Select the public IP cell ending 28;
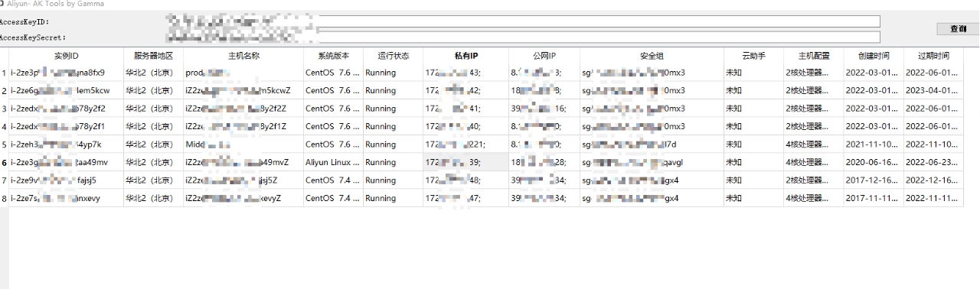Screen dimensions: 980x289 point(544,162)
